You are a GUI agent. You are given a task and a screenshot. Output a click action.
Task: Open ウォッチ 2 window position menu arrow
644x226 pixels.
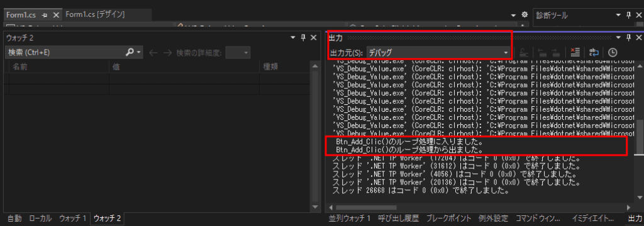point(293,37)
